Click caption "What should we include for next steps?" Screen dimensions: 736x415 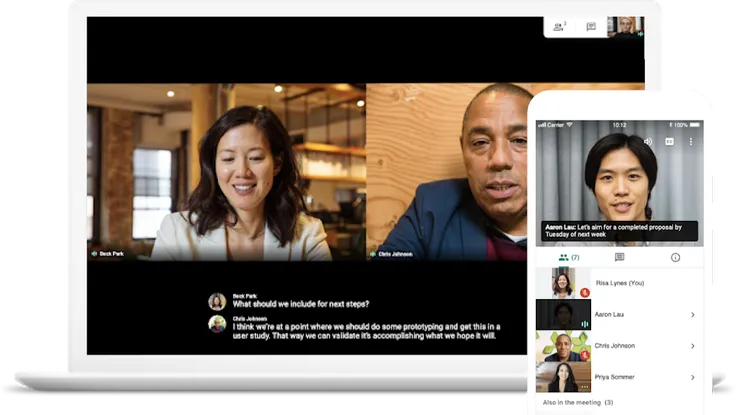pyautogui.click(x=301, y=304)
